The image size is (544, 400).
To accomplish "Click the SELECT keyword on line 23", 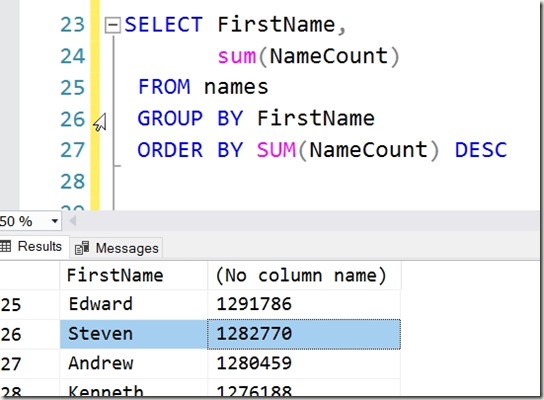I will pyautogui.click(x=163, y=25).
